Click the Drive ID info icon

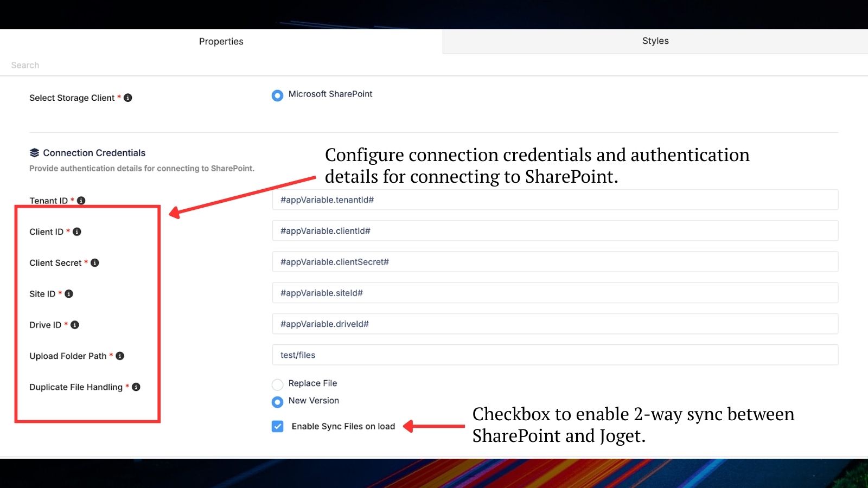[x=75, y=325]
